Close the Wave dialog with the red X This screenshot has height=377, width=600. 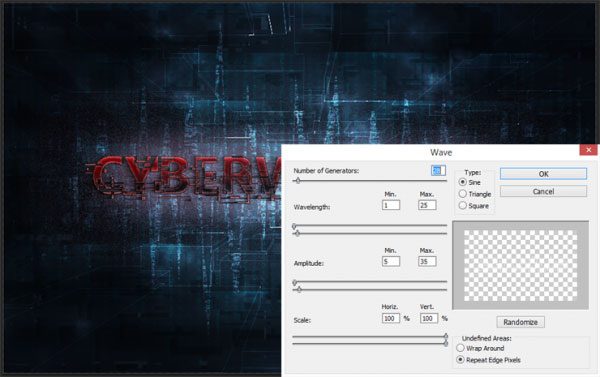click(x=589, y=150)
